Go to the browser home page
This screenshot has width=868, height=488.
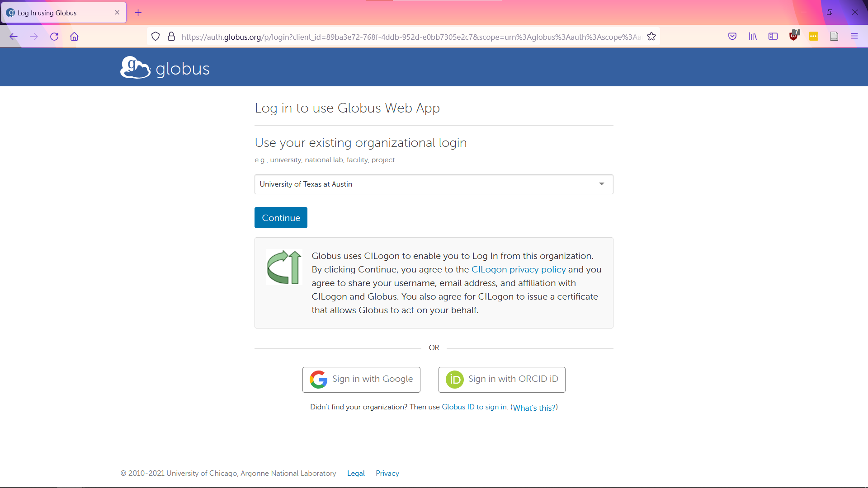click(x=74, y=36)
